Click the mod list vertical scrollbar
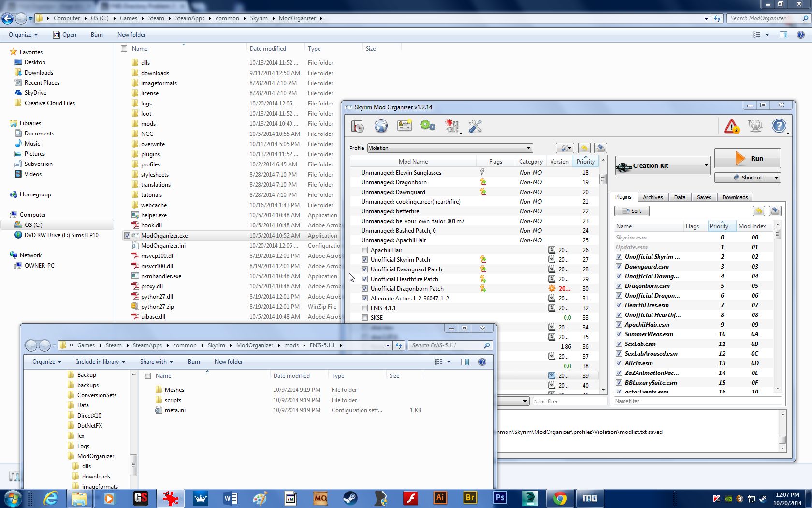The height and width of the screenshot is (508, 812). click(x=603, y=276)
